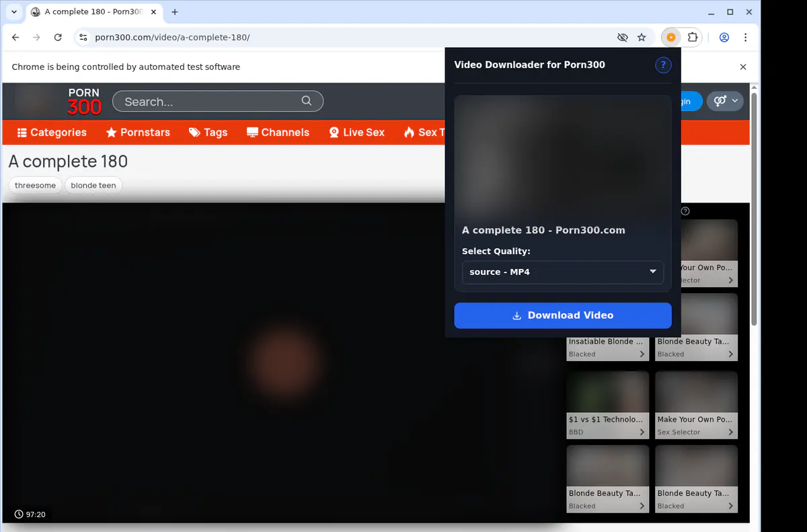The image size is (807, 532).
Task: Open the "$1 vs $1 Technolo..." card
Action: pyautogui.click(x=608, y=405)
